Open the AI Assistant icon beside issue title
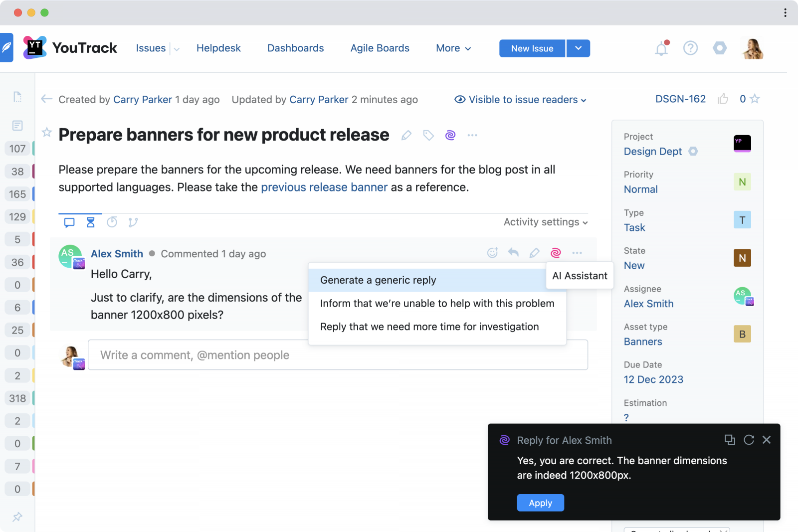The image size is (798, 532). tap(450, 135)
